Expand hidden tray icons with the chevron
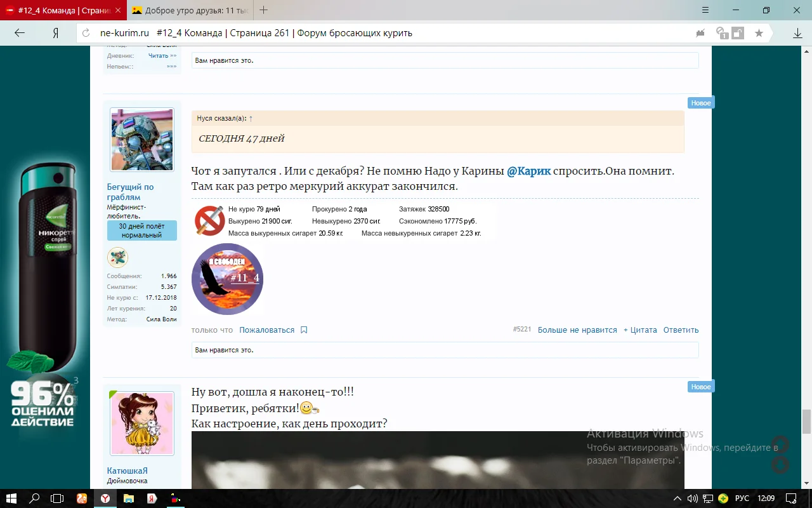This screenshot has width=812, height=508. 678,498
